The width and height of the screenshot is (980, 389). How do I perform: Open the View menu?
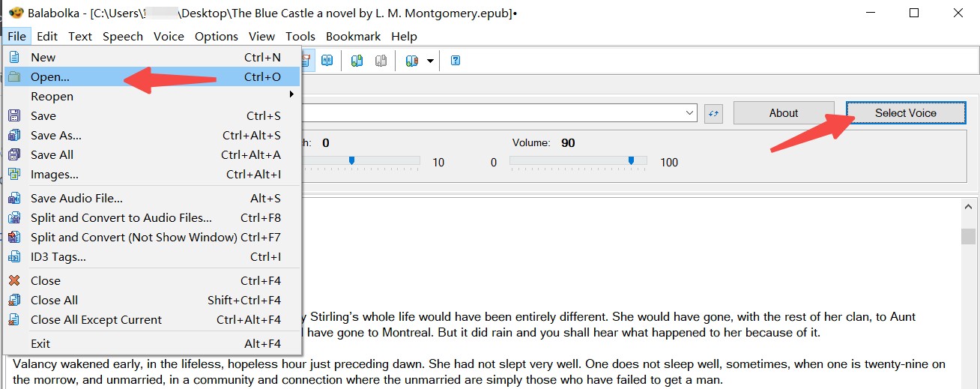[261, 36]
